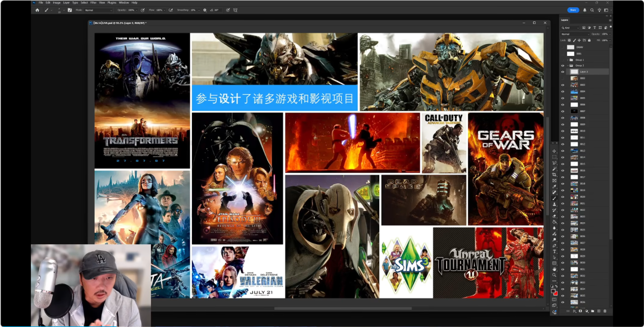This screenshot has width=644, height=327.
Task: Select the Frame tool
Action: 554,180
